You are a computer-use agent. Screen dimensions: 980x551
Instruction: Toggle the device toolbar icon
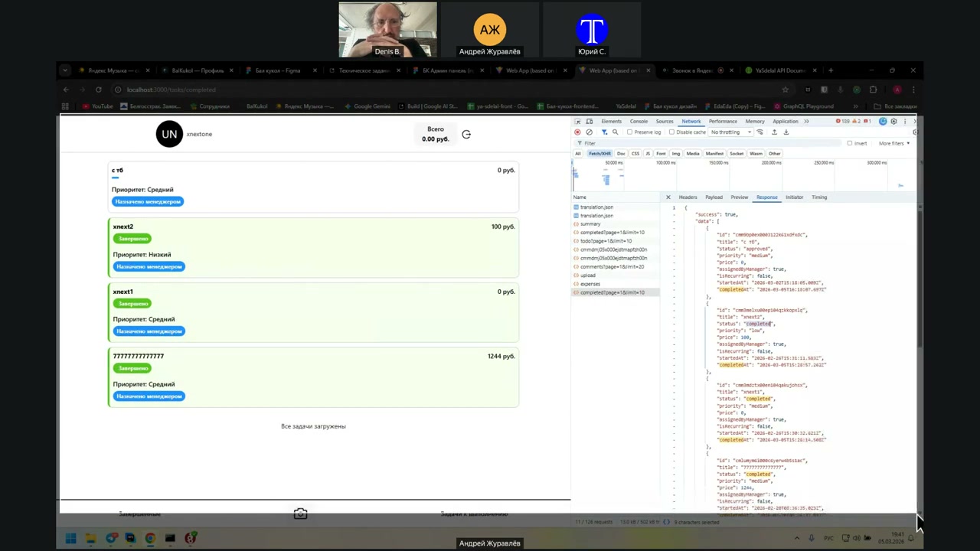590,122
